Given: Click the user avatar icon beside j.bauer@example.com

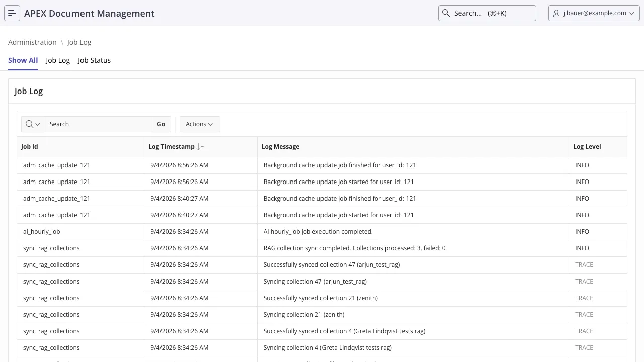Looking at the screenshot, I should (556, 13).
